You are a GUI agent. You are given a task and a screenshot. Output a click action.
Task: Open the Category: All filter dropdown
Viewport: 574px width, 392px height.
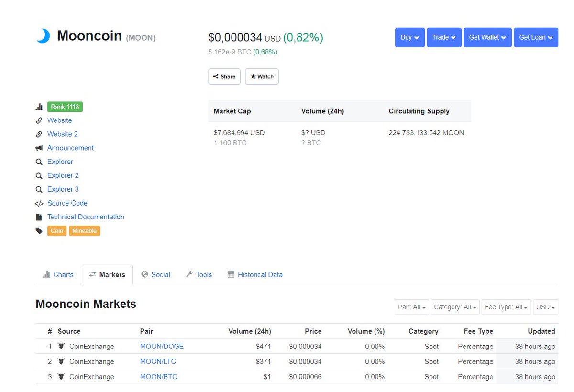click(455, 307)
